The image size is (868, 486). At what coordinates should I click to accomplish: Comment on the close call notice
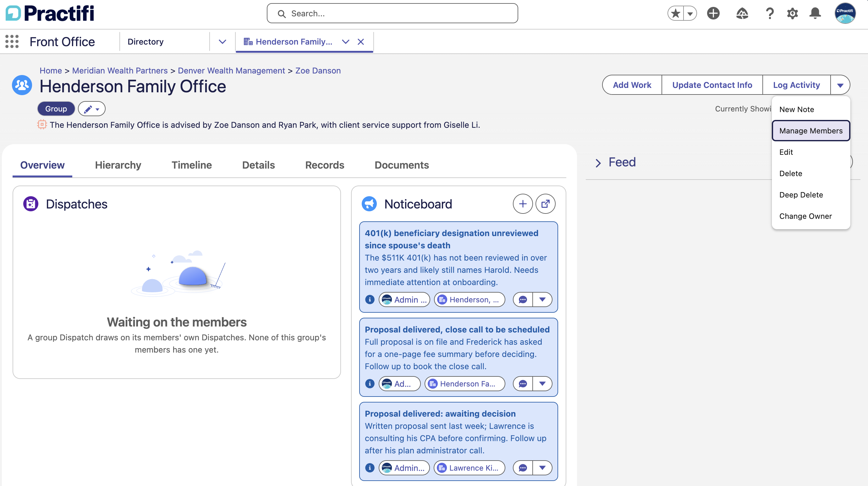(523, 384)
